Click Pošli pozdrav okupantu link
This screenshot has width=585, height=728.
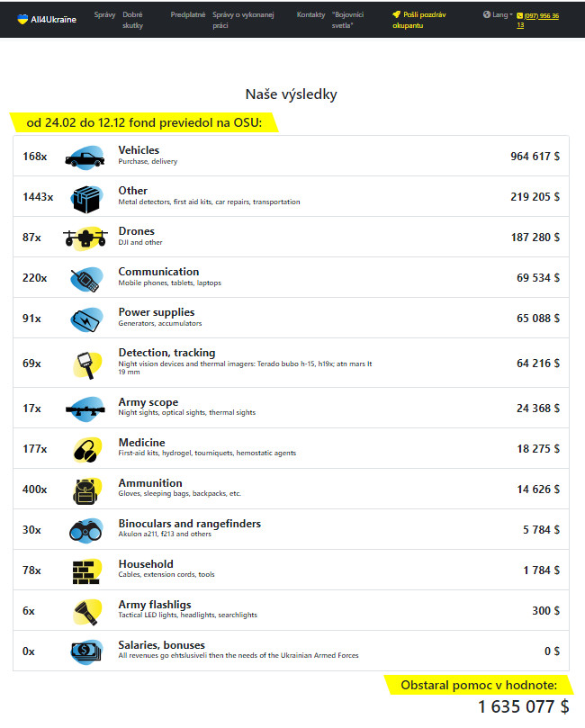[418, 20]
